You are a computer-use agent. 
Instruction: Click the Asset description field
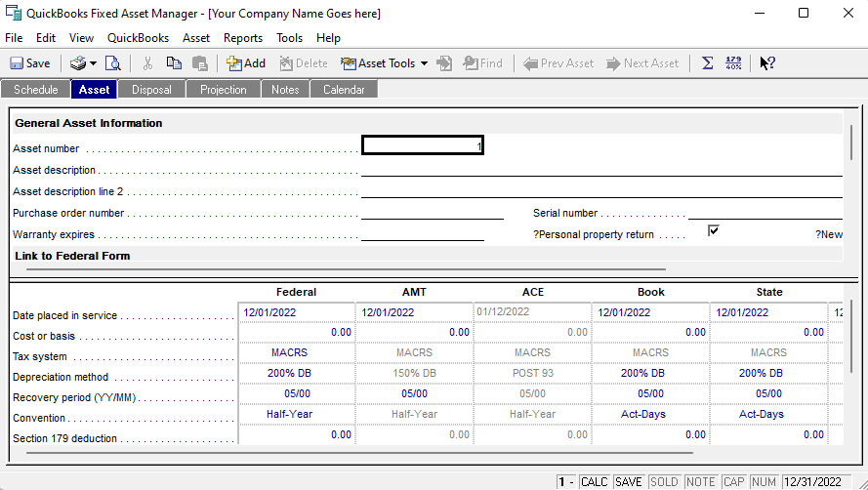(x=601, y=168)
